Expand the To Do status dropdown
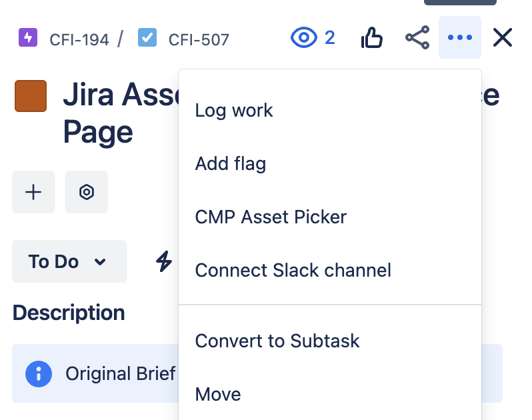 click(69, 261)
